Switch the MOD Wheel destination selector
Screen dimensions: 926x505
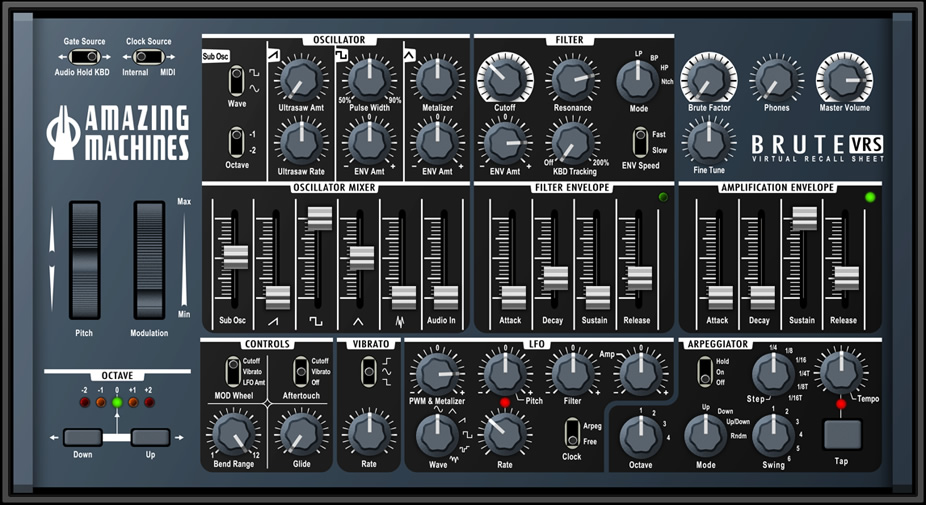click(x=234, y=372)
